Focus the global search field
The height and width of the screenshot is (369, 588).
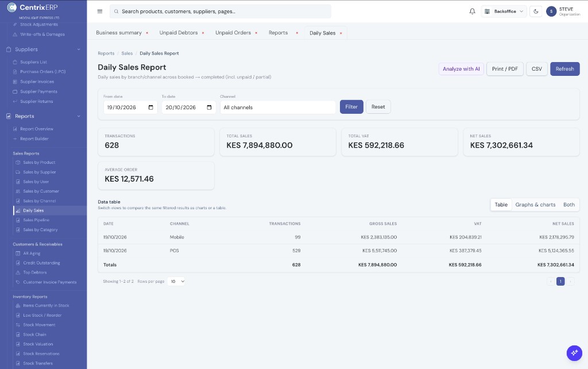(220, 11)
